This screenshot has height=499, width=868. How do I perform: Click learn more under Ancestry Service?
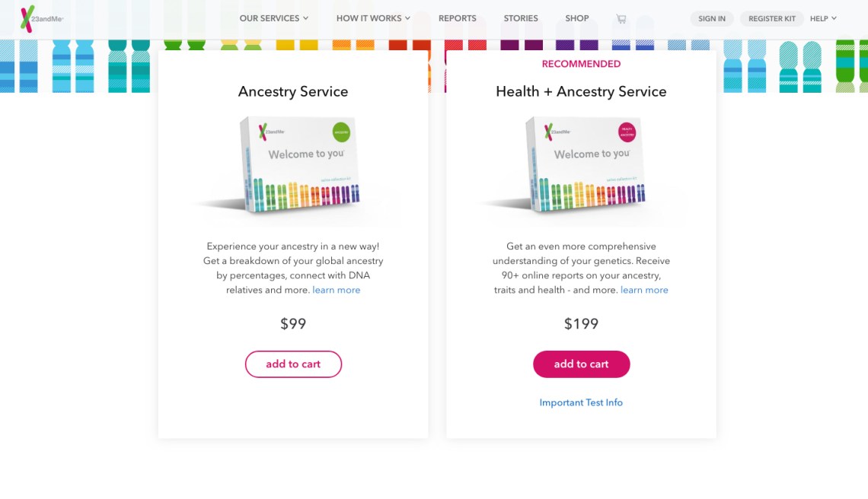point(336,290)
